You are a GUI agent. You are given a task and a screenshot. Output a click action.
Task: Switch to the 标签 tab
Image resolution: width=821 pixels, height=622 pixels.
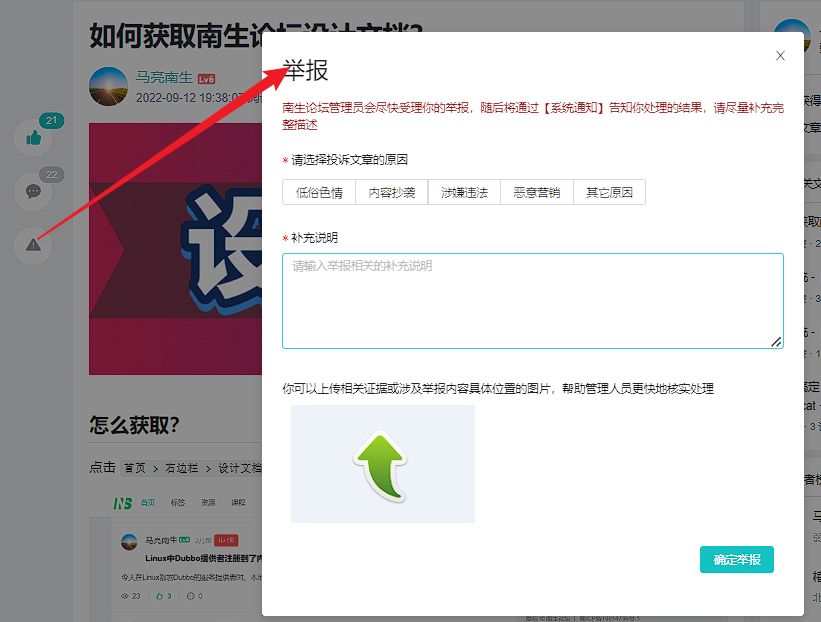click(178, 504)
